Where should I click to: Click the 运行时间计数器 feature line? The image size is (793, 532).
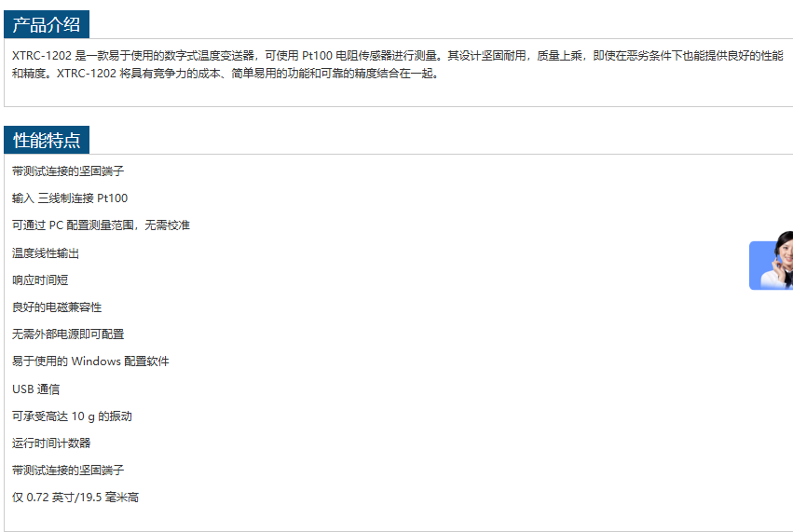pos(51,443)
